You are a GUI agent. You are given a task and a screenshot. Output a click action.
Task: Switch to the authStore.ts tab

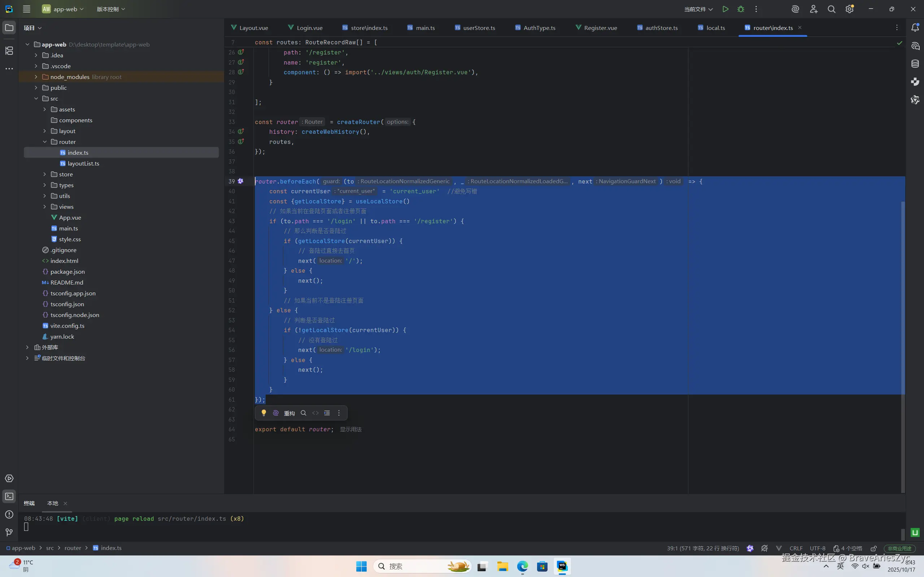coord(661,28)
